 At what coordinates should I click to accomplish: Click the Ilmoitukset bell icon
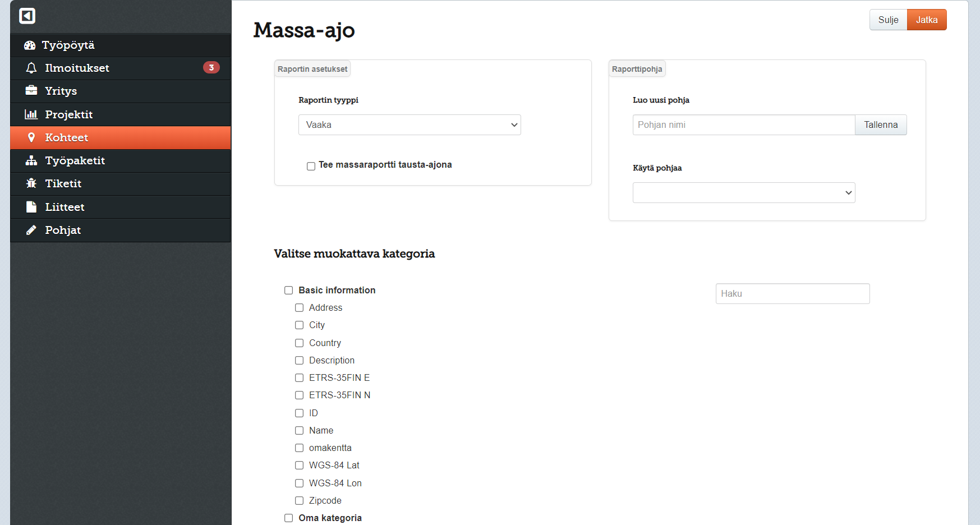(x=31, y=68)
